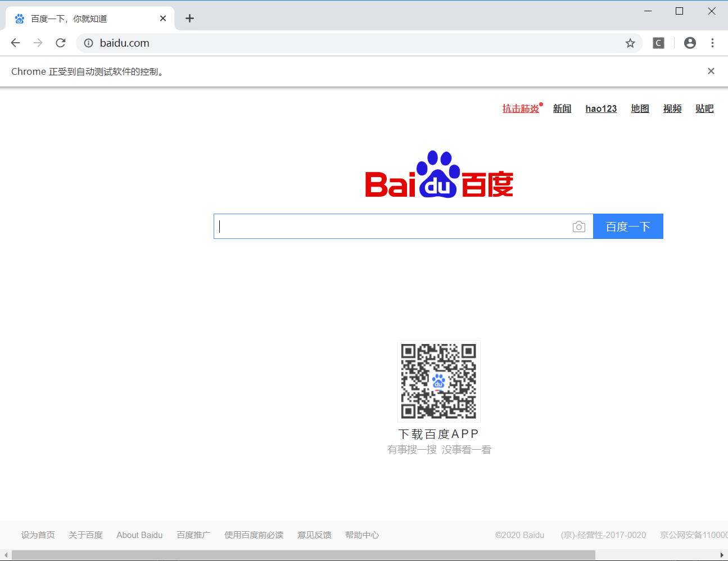Image resolution: width=728 pixels, height=561 pixels.
Task: Click the Baidu logo
Action: (439, 174)
